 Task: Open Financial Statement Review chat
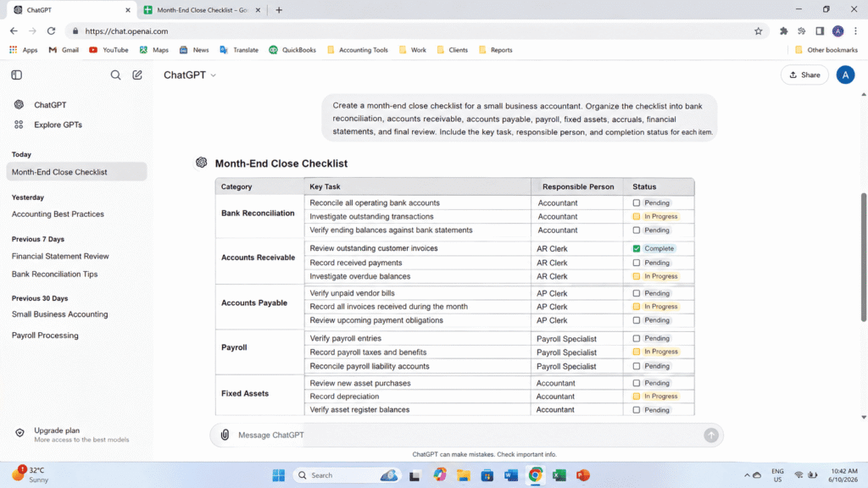60,256
